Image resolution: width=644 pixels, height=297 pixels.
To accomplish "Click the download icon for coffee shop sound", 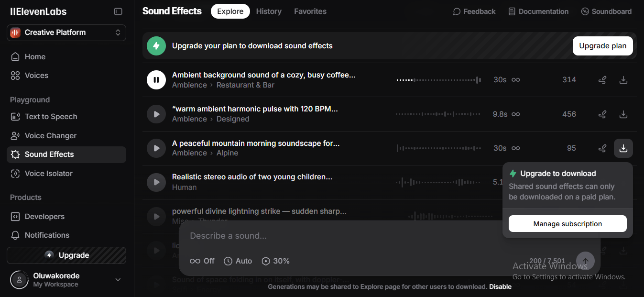I will (x=623, y=80).
